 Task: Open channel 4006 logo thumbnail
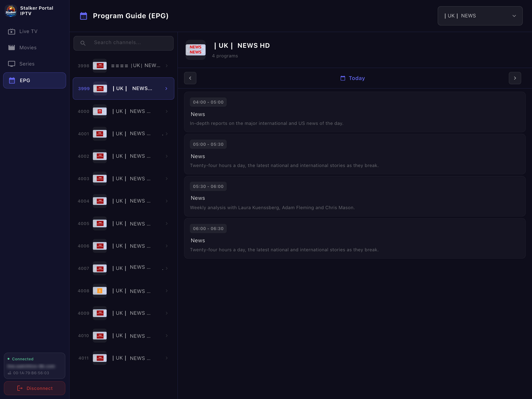pos(100,246)
